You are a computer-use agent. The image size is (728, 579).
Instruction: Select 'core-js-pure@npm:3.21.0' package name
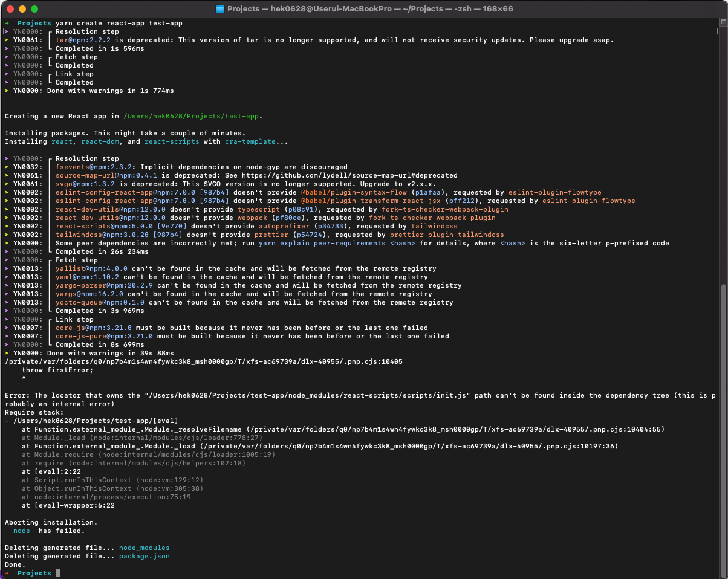[x=104, y=336]
